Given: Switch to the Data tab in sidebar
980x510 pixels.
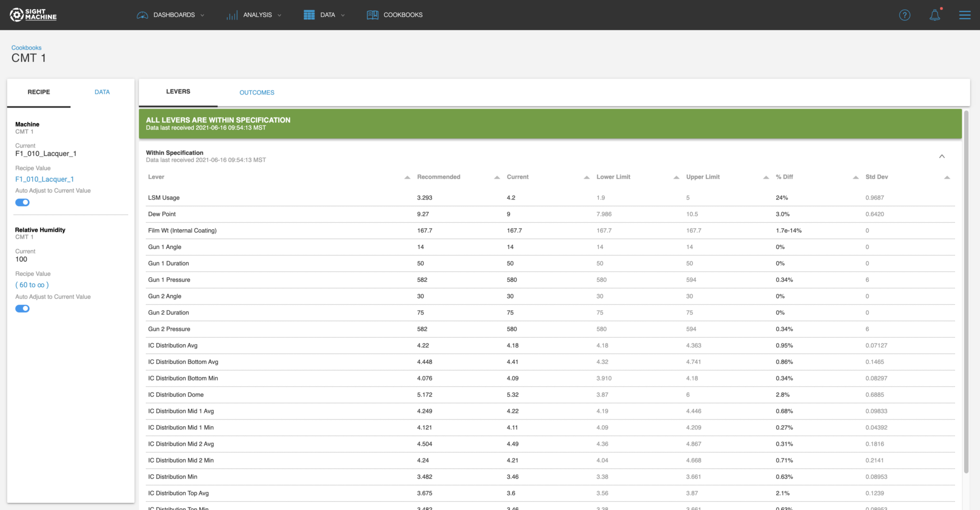Looking at the screenshot, I should pyautogui.click(x=102, y=92).
